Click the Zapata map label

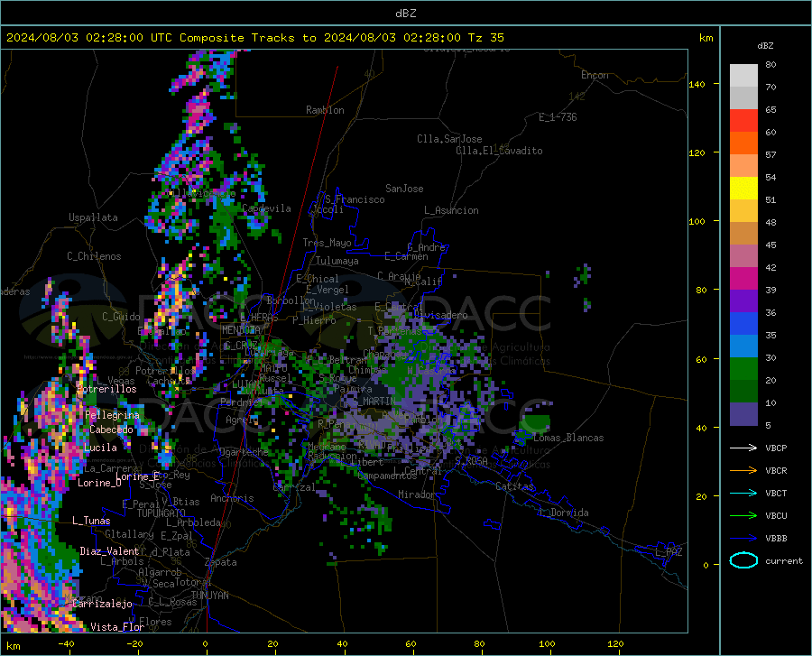221,562
